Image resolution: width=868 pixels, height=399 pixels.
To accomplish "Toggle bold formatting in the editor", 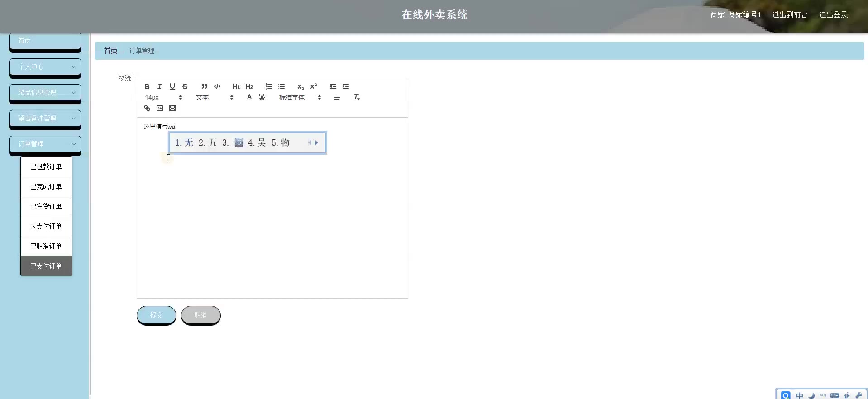I will (x=147, y=86).
